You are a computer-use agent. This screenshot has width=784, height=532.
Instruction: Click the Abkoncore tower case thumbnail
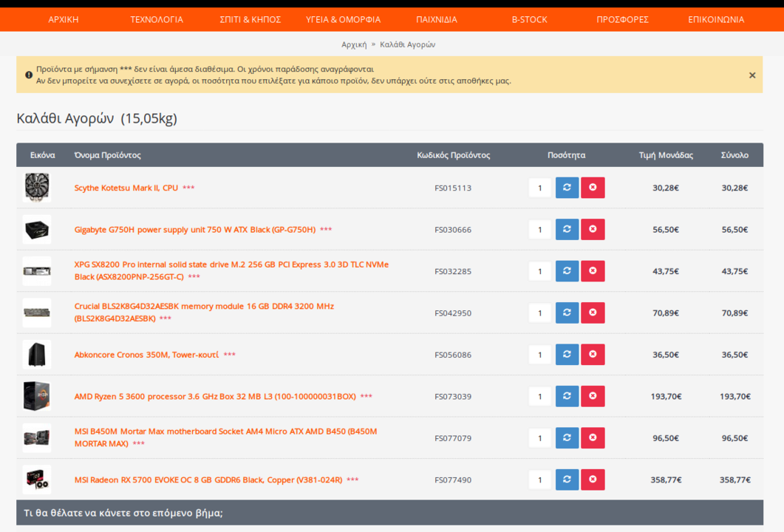pyautogui.click(x=37, y=355)
